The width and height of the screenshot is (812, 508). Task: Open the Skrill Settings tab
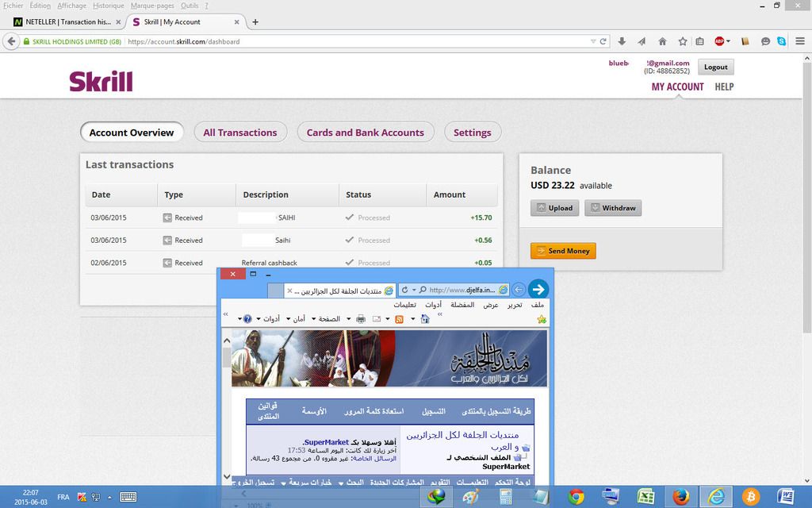[x=473, y=133]
